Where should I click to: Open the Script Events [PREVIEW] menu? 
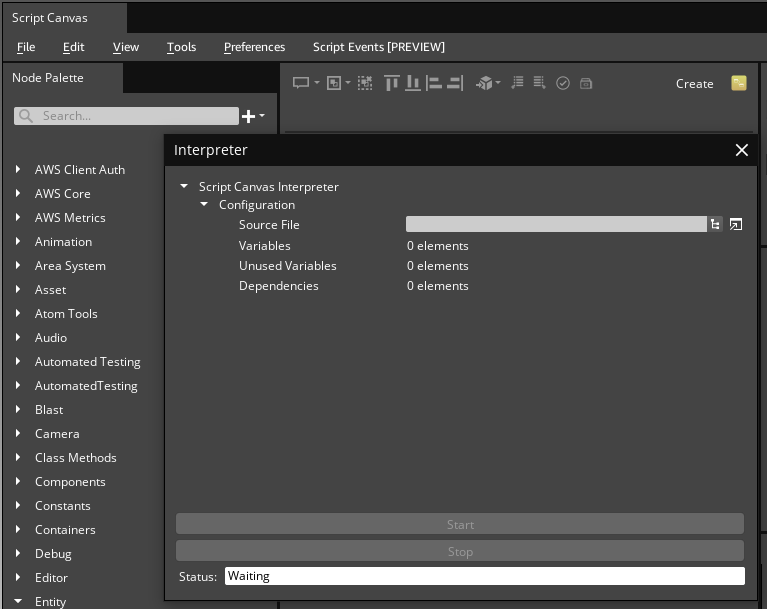click(378, 47)
